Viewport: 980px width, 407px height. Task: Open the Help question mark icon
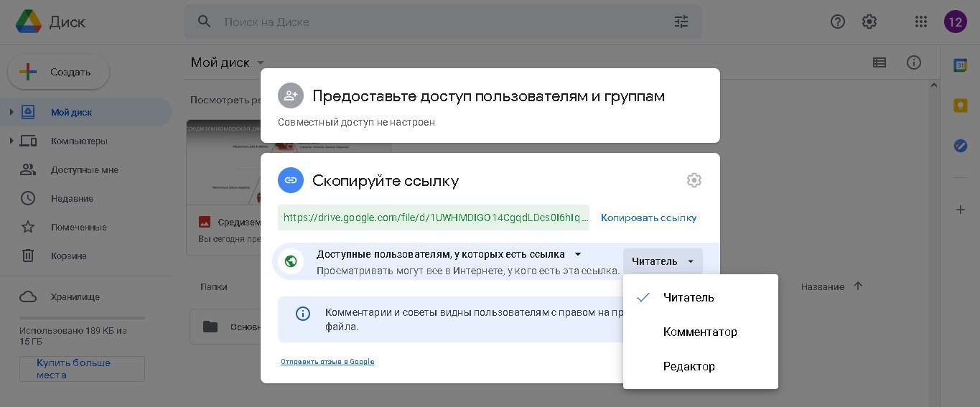(x=837, y=22)
